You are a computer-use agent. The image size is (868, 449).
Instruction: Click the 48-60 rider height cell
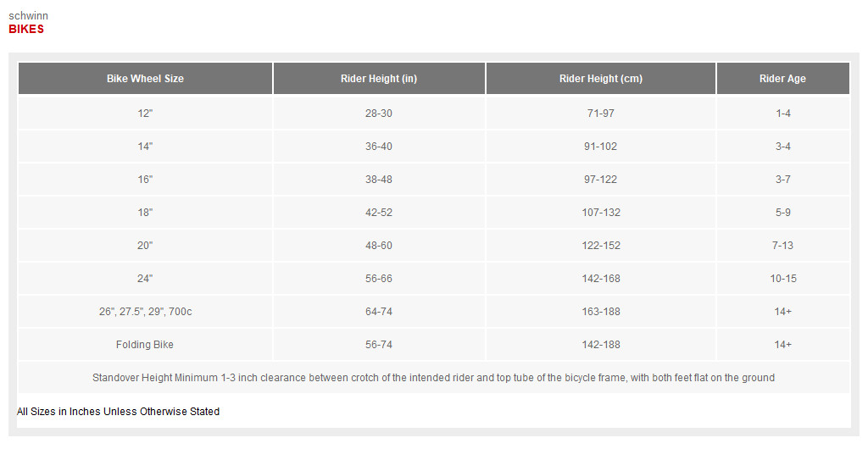379,246
